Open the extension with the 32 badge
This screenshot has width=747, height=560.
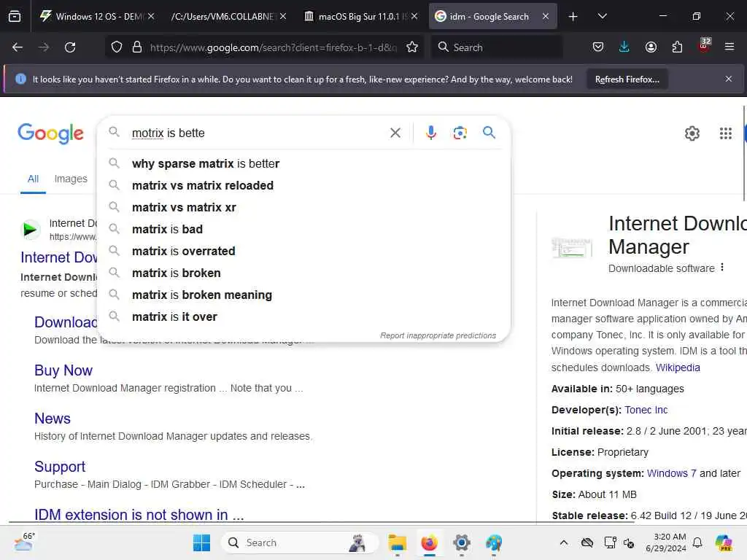(704, 46)
